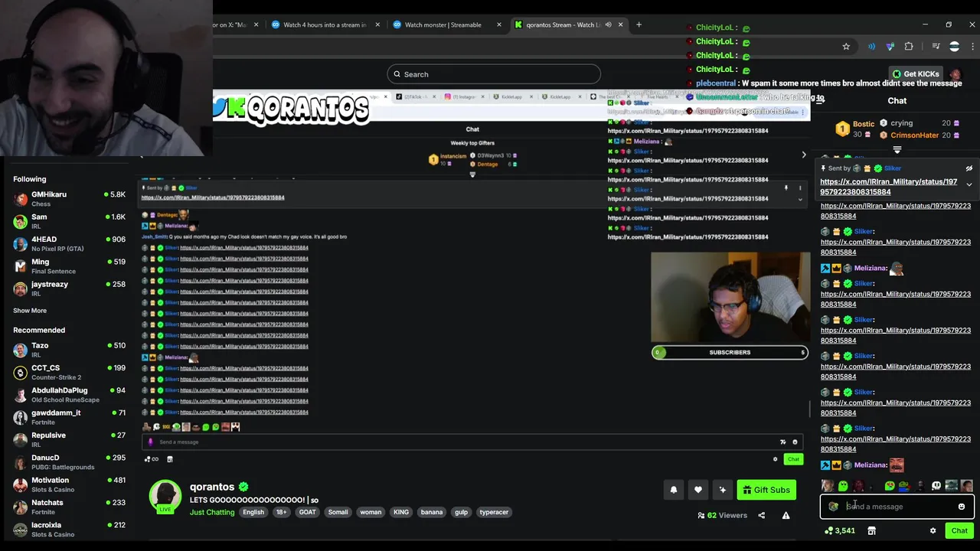Screen dimensions: 980x551
Task: Mute the qorantos Stream tab audio
Action: [609, 24]
